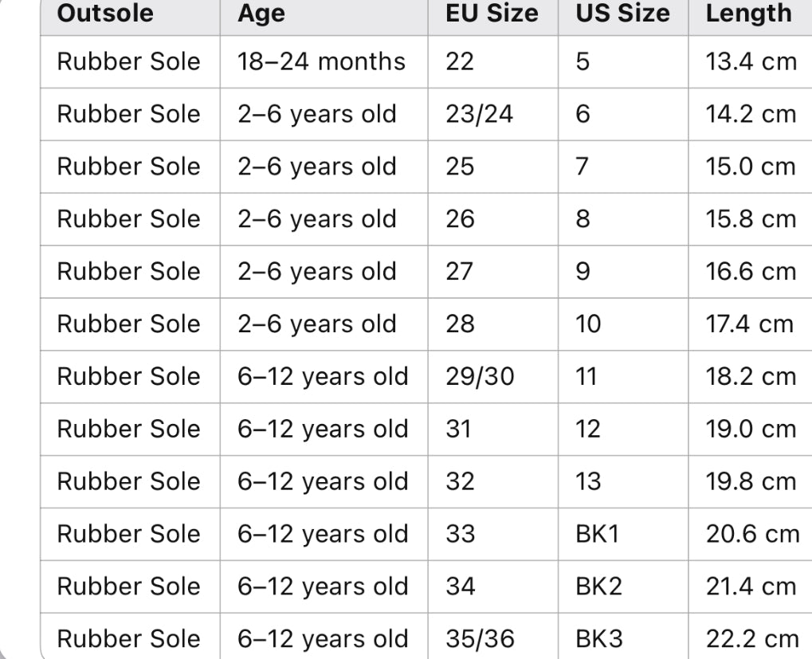
Task: Select the 19.0 cm length cell
Action: pyautogui.click(x=751, y=429)
